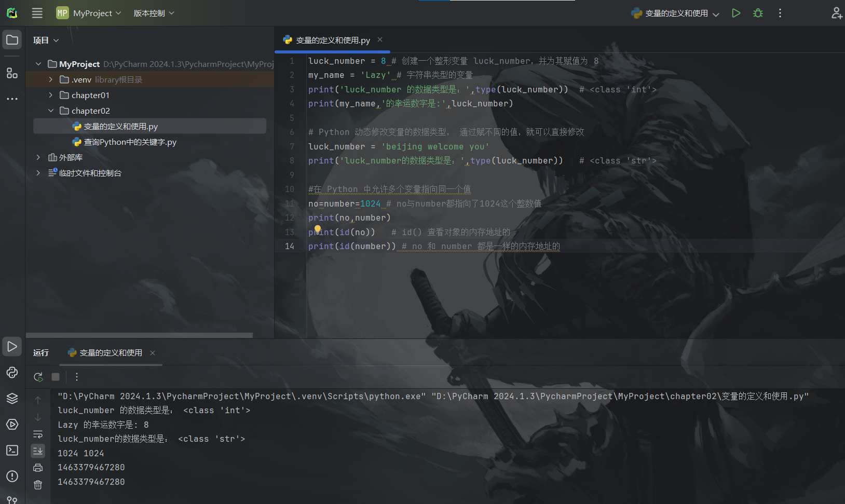This screenshot has height=504, width=845.
Task: Open the main hamburger menu
Action: click(37, 13)
